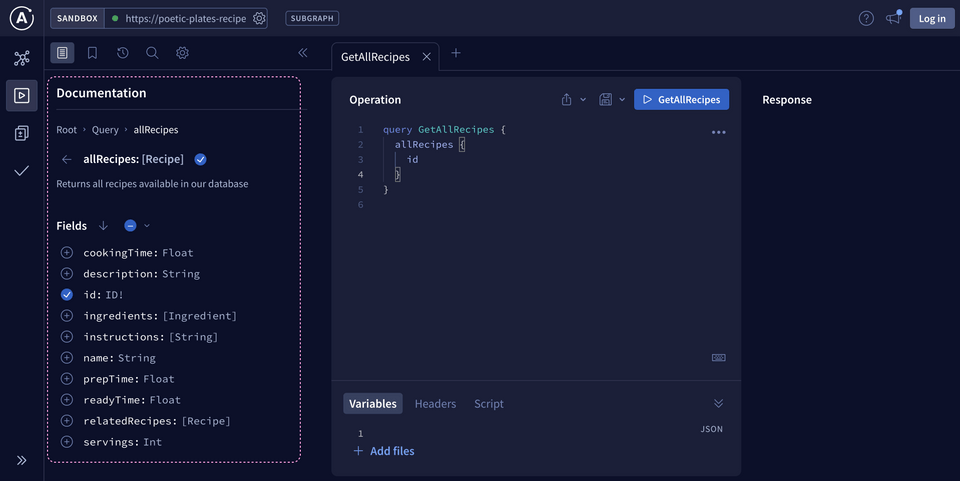Open connection settings gear next to endpoint URL
Screen dimensions: 960x481
tap(259, 18)
